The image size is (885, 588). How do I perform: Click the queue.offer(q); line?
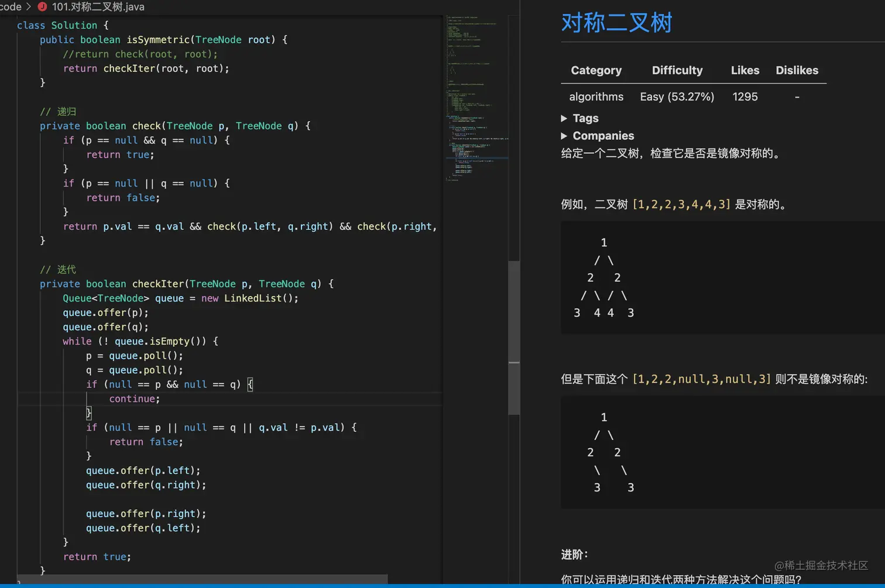click(106, 327)
